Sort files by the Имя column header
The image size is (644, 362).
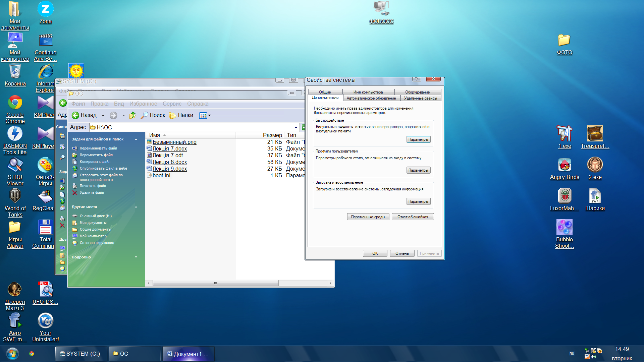click(x=191, y=135)
